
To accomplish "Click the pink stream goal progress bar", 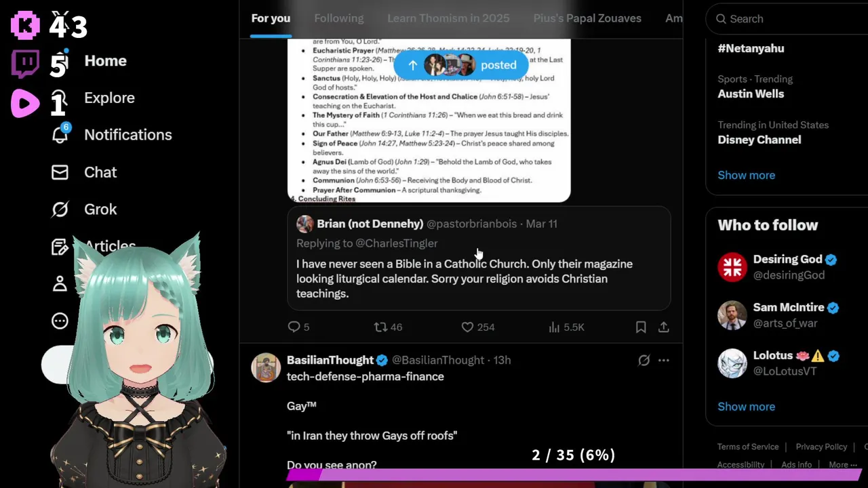I will point(574,474).
